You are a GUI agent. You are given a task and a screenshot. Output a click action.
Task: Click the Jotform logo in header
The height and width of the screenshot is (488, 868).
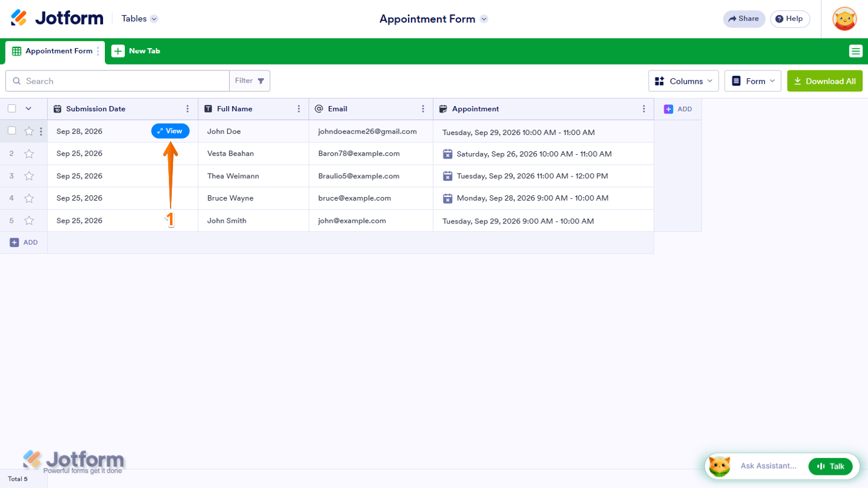point(57,18)
